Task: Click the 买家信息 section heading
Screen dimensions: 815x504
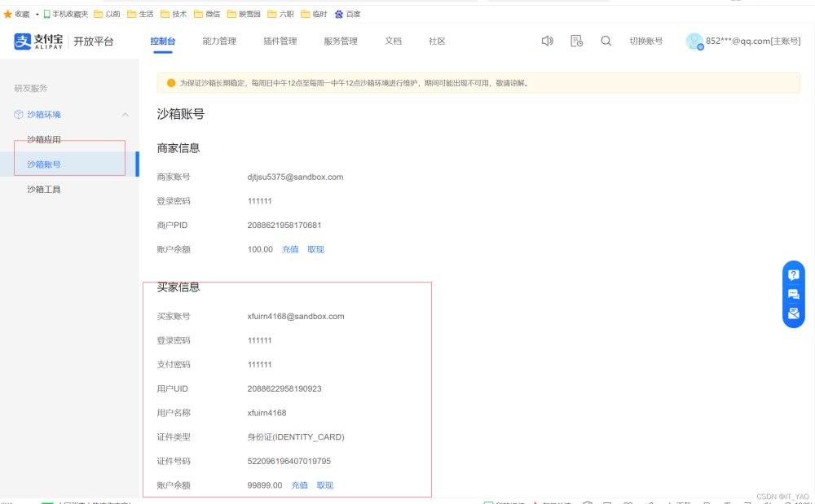Action: pos(178,287)
